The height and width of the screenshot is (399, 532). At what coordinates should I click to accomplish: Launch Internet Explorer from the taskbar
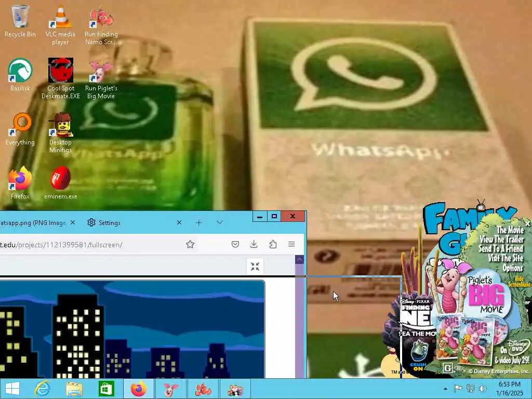click(x=42, y=389)
